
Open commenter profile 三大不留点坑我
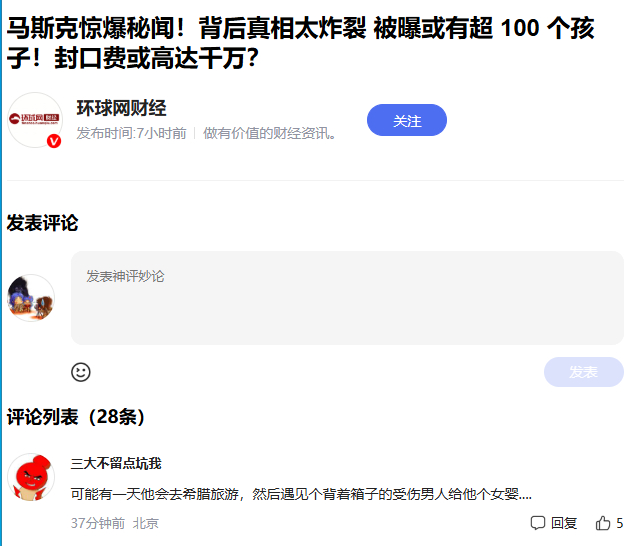coord(116,463)
